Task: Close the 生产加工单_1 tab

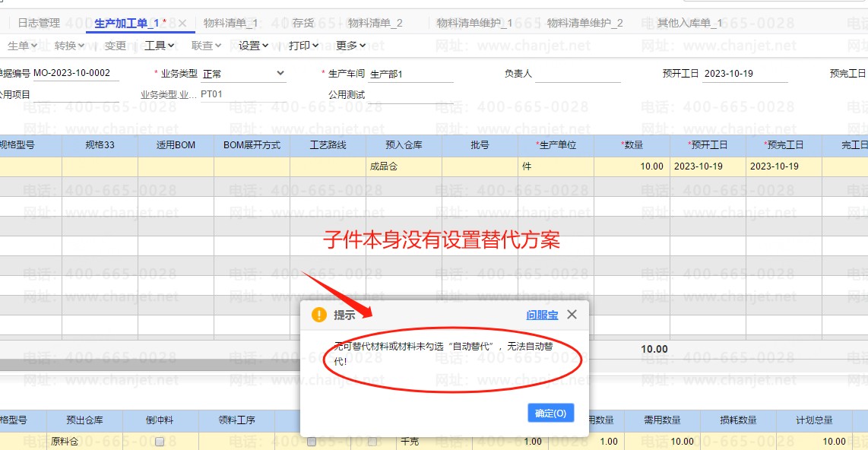Action: point(182,24)
